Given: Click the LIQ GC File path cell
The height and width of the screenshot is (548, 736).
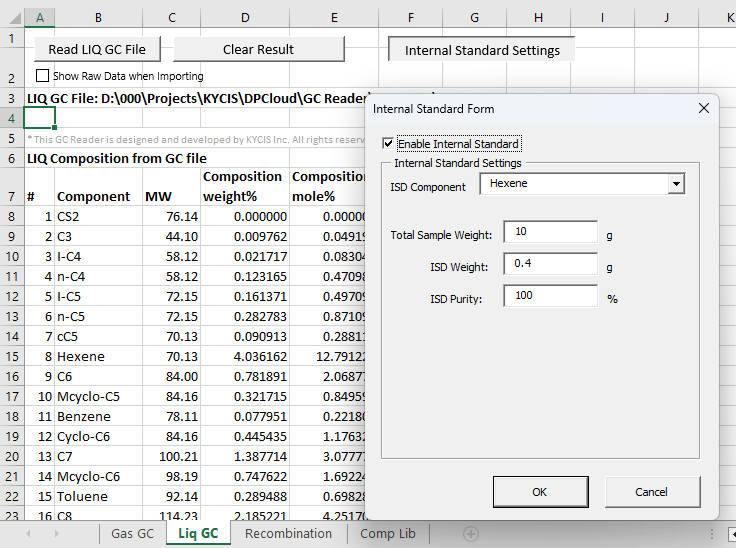Looking at the screenshot, I should pyautogui.click(x=195, y=99).
